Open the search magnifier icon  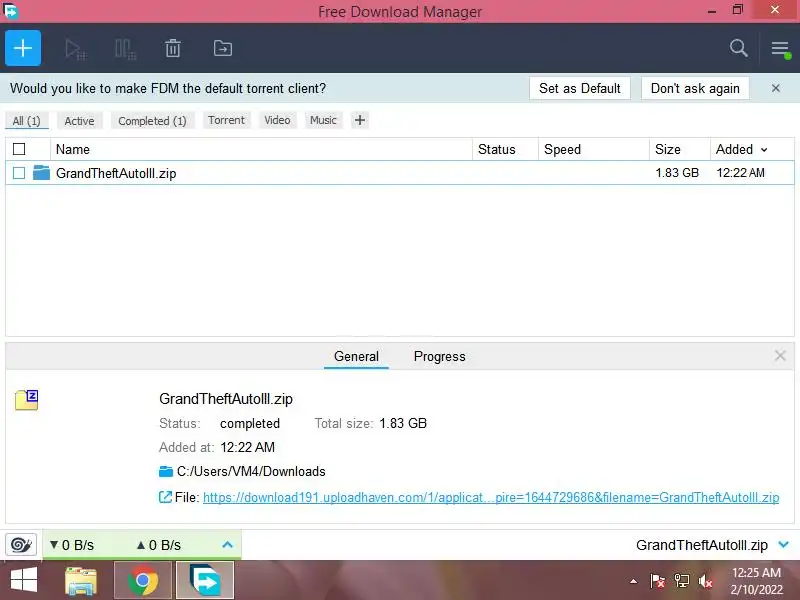tap(738, 48)
